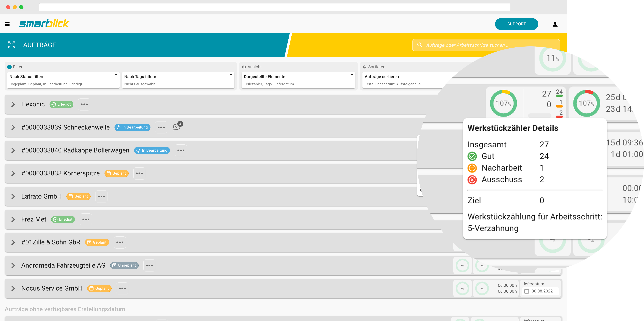The width and height of the screenshot is (644, 321).
Task: Expand the Frez Met row
Action: pos(13,219)
